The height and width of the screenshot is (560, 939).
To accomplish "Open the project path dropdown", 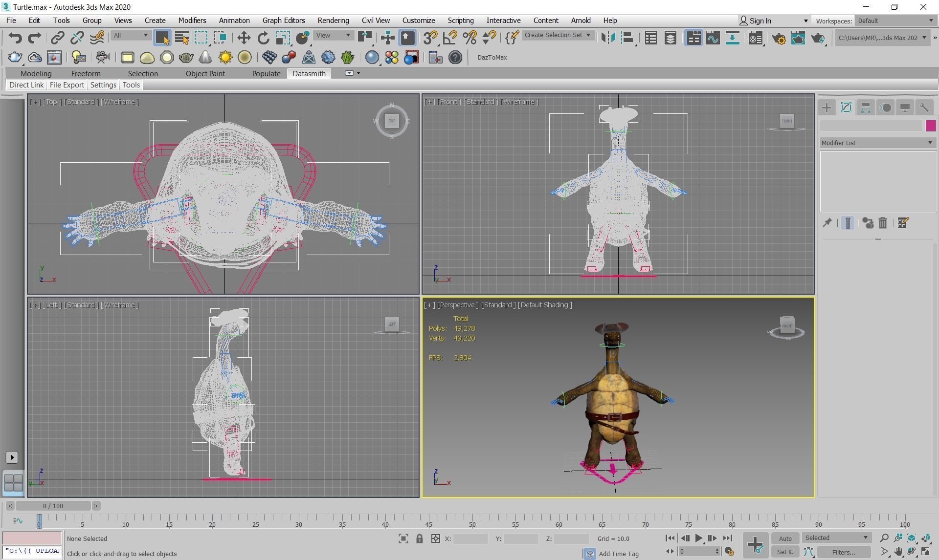I will tap(882, 38).
